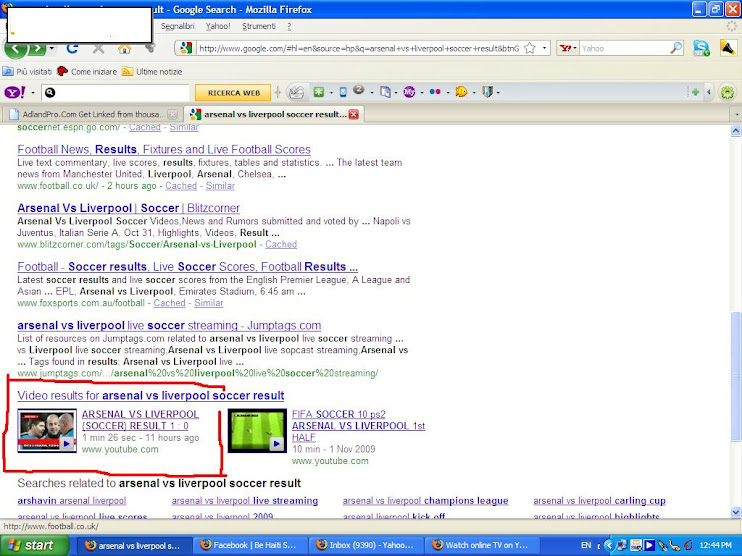
Task: Expand dropdown beside the shield crest icon
Action: click(498, 93)
